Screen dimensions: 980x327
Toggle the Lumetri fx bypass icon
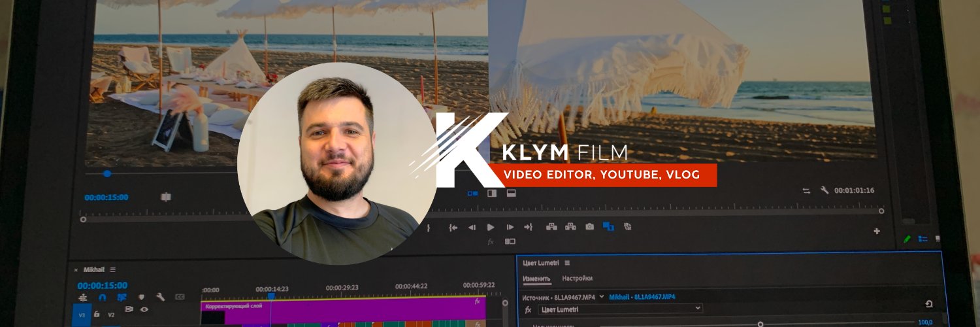[528, 309]
